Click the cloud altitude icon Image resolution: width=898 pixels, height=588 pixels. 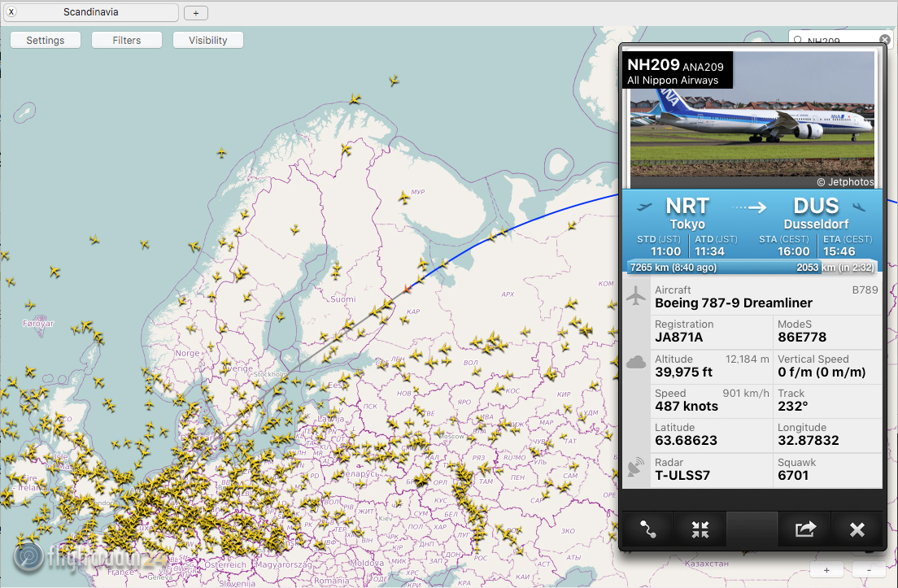click(636, 362)
